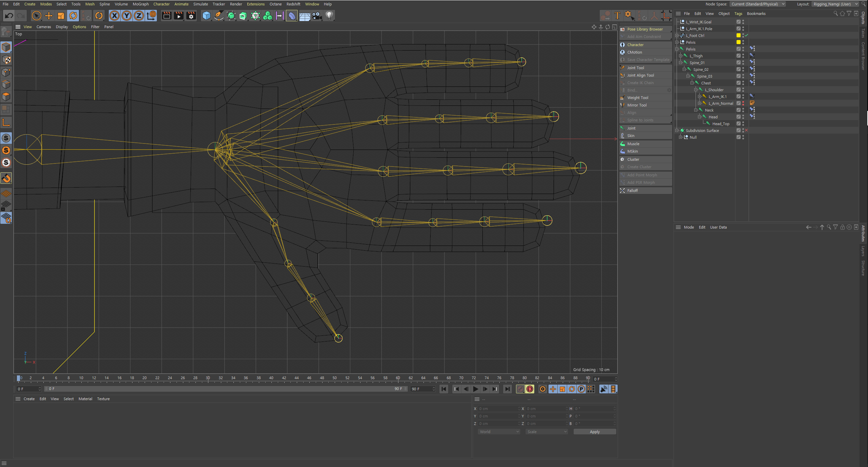Toggle Autokeying in timeline bar
Screen dimensions: 868x467
coord(530,389)
